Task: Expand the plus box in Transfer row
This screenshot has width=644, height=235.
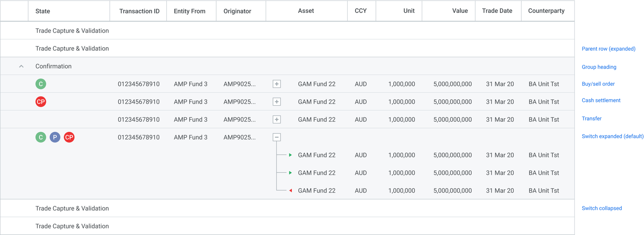Action: (277, 119)
